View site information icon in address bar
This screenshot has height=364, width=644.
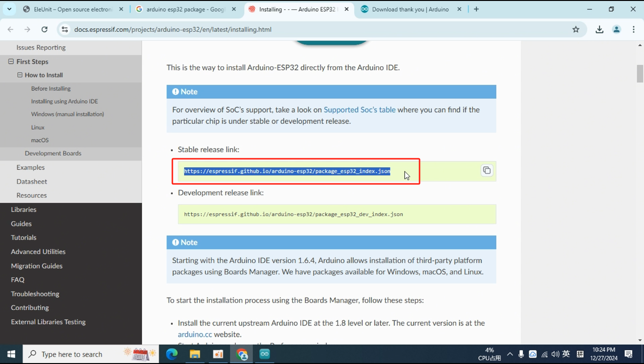pos(65,29)
